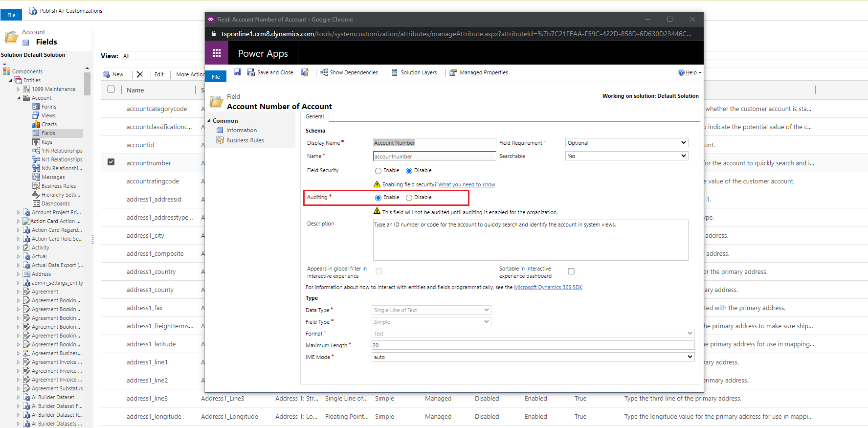
Task: Open the N:1 Relationships icon in the tree
Action: click(x=36, y=159)
